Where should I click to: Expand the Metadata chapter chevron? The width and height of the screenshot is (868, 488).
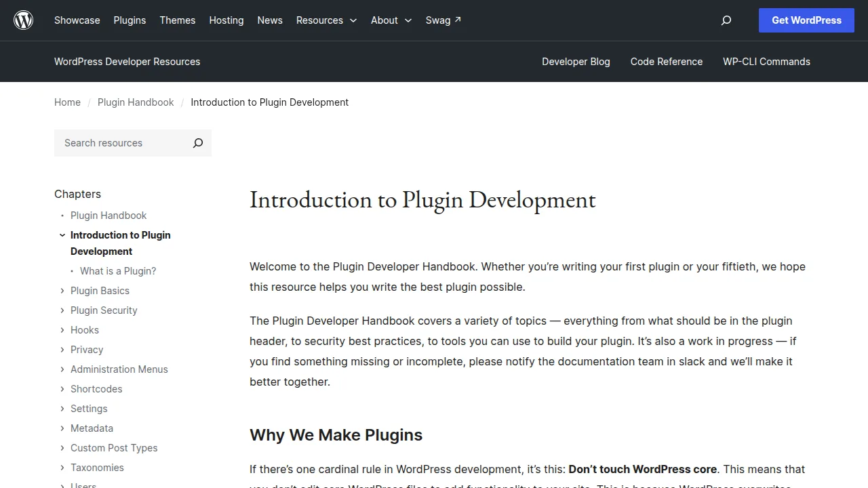62,428
